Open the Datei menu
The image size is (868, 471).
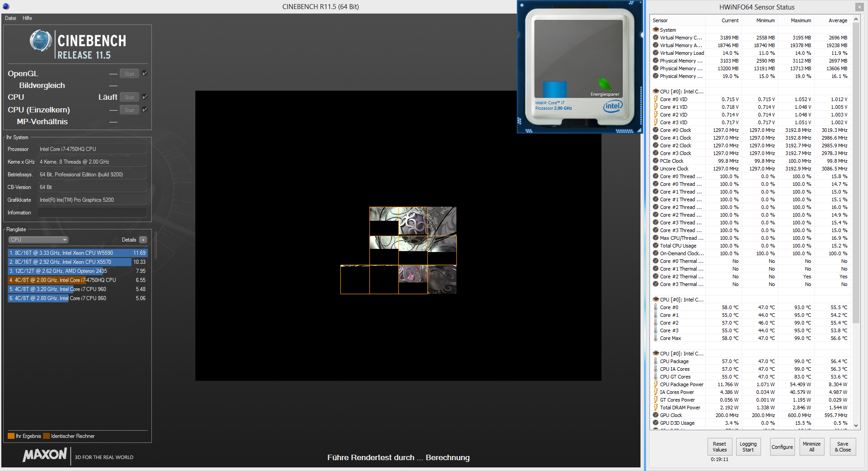tap(10, 18)
